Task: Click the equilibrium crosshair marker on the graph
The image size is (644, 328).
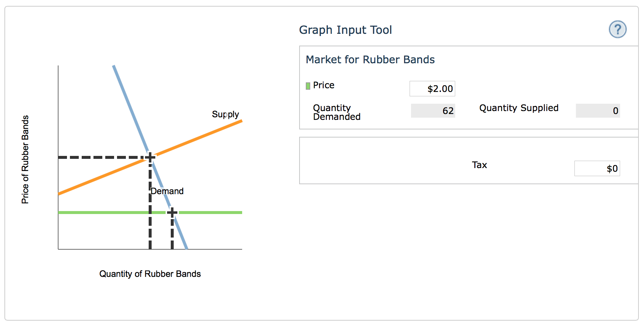Action: point(150,157)
